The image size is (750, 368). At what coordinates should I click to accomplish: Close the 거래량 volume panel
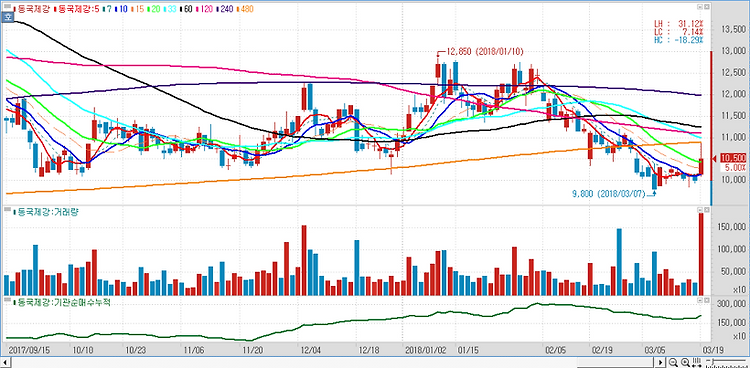pos(706,211)
